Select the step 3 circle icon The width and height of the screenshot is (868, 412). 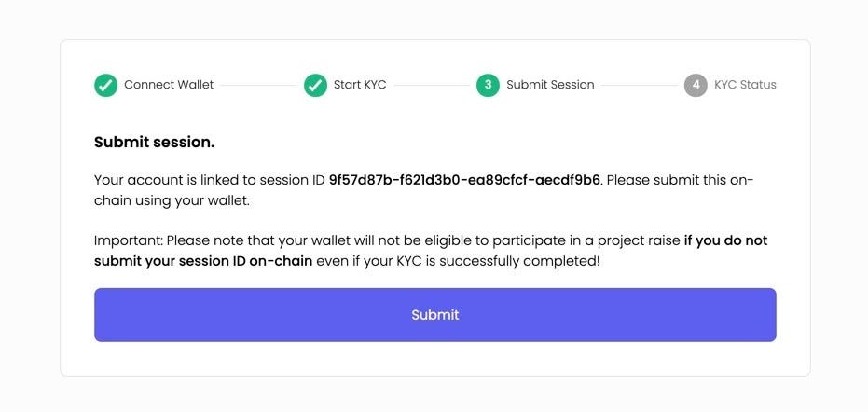pyautogui.click(x=488, y=85)
